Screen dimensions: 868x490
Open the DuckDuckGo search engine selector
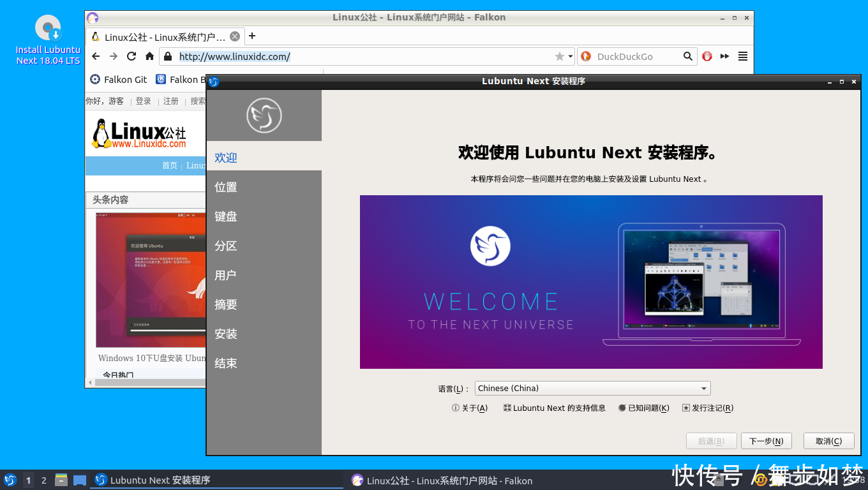(586, 56)
